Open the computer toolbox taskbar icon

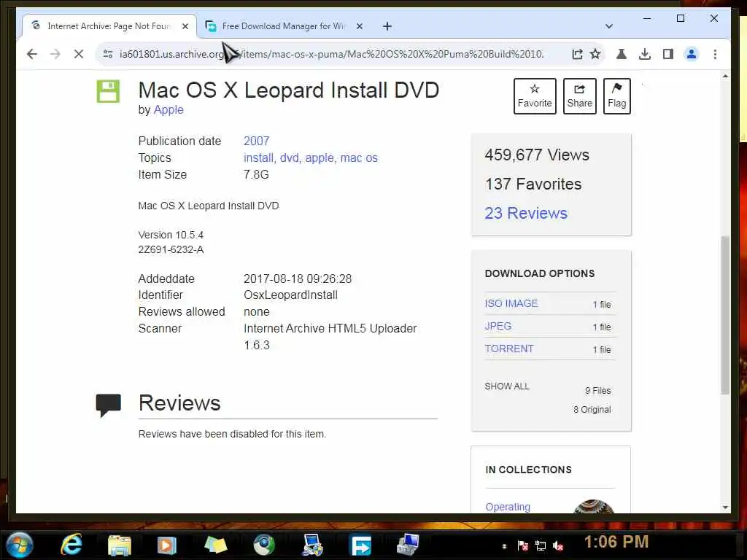409,545
